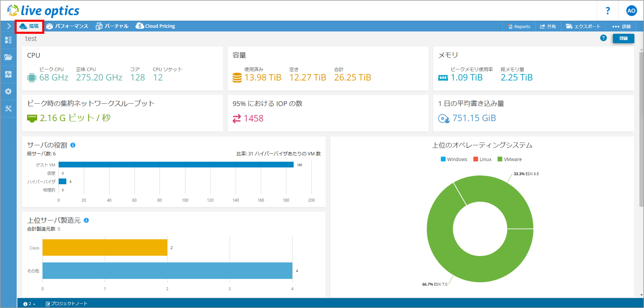Viewport: 644px width, 308px height.
Task: Click the CPU chip icon
Action: pos(32,78)
